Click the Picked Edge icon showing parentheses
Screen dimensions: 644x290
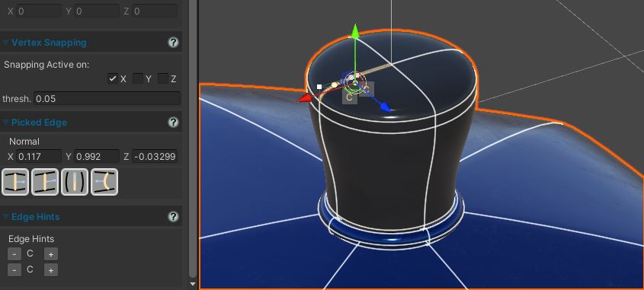75,182
